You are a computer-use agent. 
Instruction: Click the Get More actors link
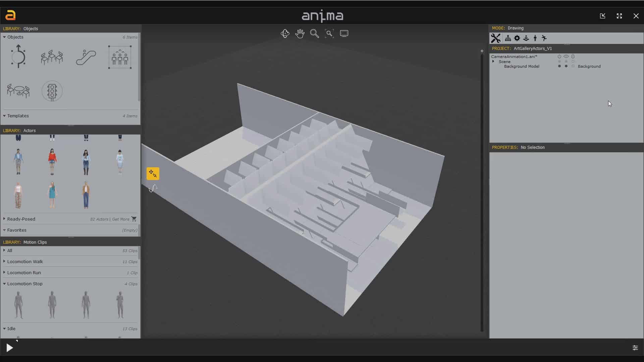point(120,219)
